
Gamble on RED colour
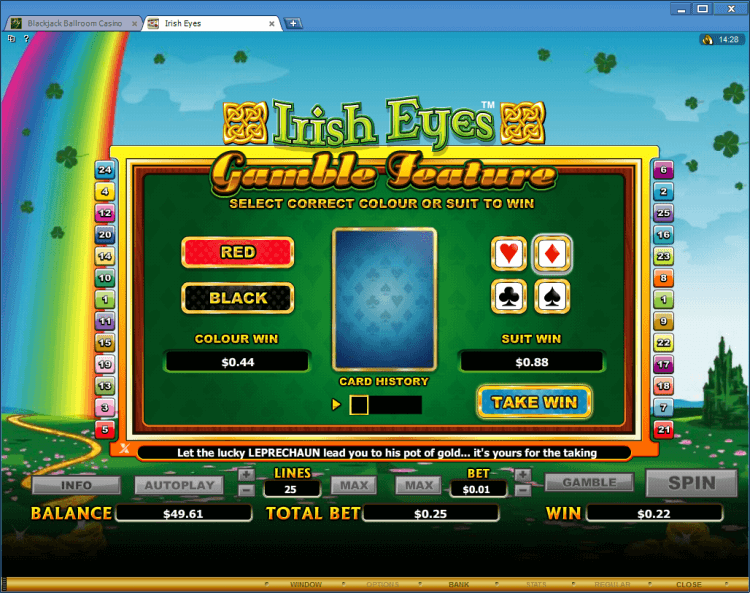(238, 252)
